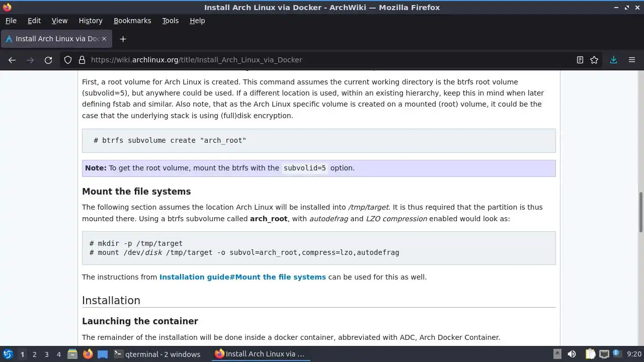Switch to virtual desktop 2
This screenshot has height=362, width=644.
34,354
